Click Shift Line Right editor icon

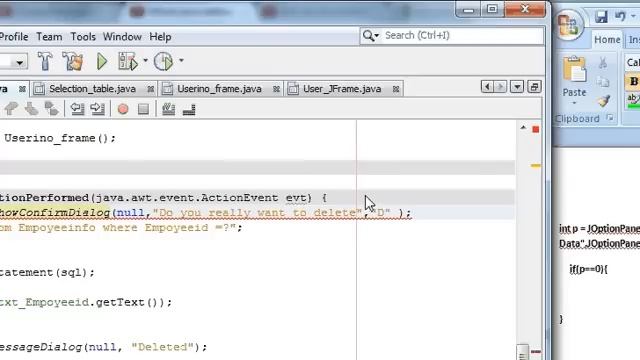pyautogui.click(x=98, y=109)
